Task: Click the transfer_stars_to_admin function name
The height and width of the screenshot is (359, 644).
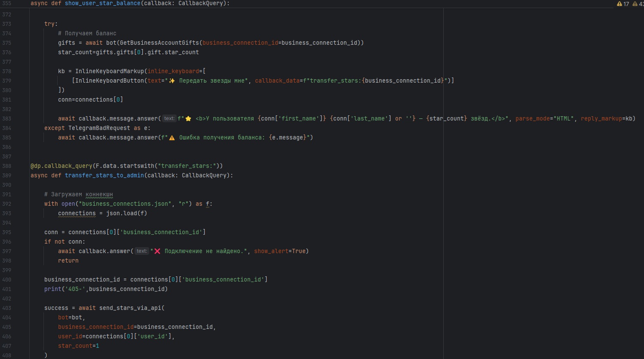Action: pos(104,175)
